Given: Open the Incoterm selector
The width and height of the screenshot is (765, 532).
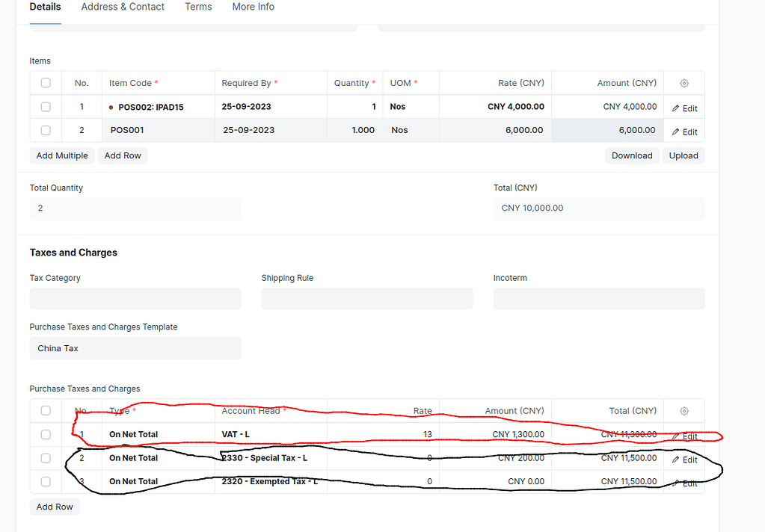Looking at the screenshot, I should (x=598, y=298).
